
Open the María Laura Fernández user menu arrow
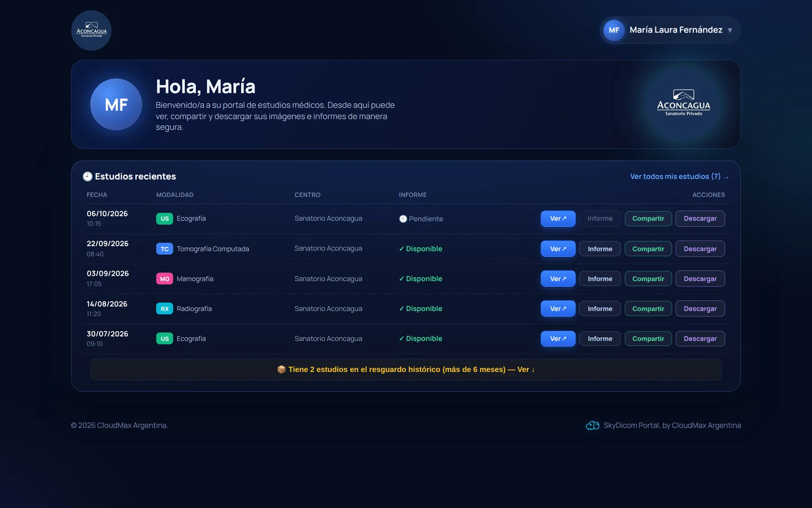pos(729,30)
